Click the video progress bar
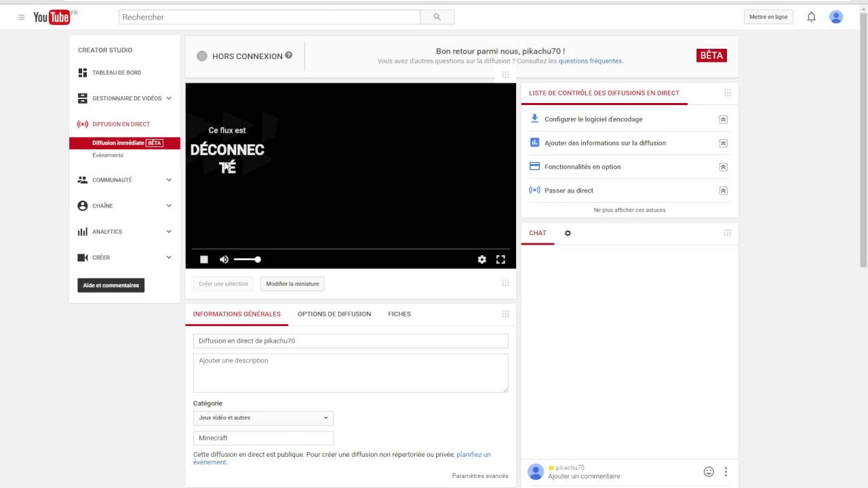868x488 pixels. tap(351, 249)
